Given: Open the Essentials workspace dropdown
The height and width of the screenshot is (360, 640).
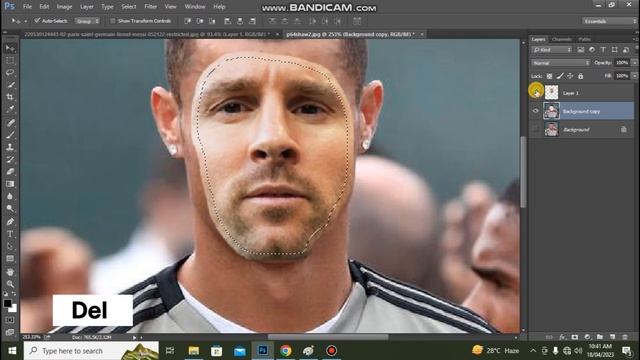Looking at the screenshot, I should tap(609, 21).
